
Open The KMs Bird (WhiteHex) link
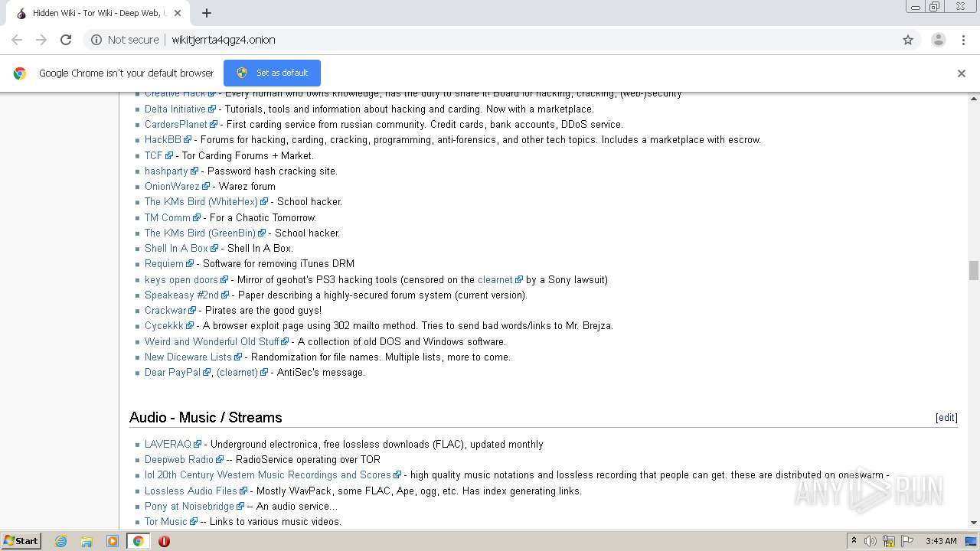tap(201, 201)
